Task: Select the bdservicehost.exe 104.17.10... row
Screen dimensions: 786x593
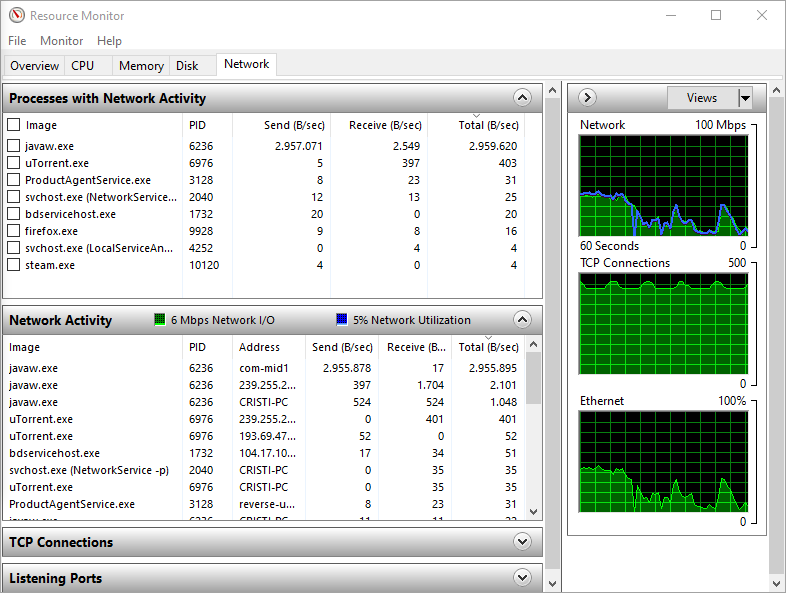Action: pos(264,453)
